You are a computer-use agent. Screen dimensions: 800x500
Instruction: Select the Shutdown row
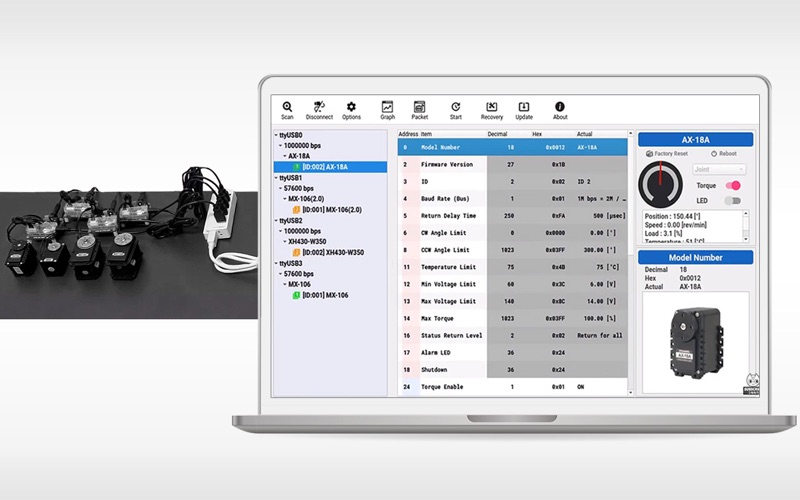512,369
